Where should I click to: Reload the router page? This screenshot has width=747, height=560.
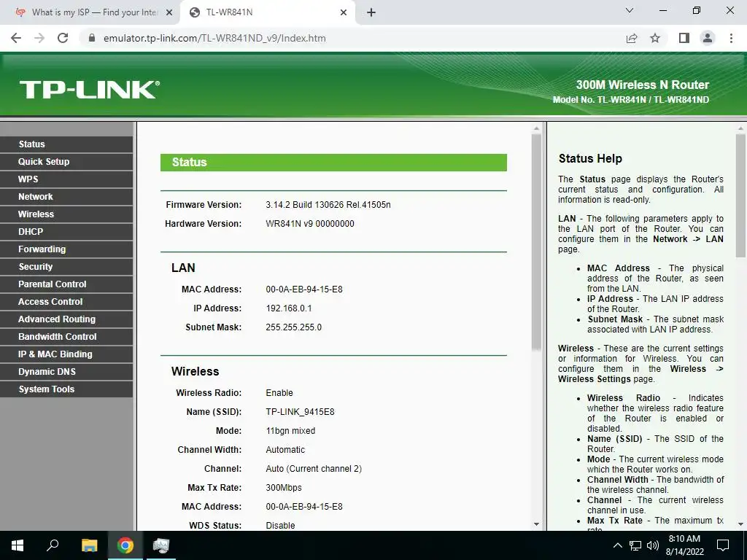point(63,38)
